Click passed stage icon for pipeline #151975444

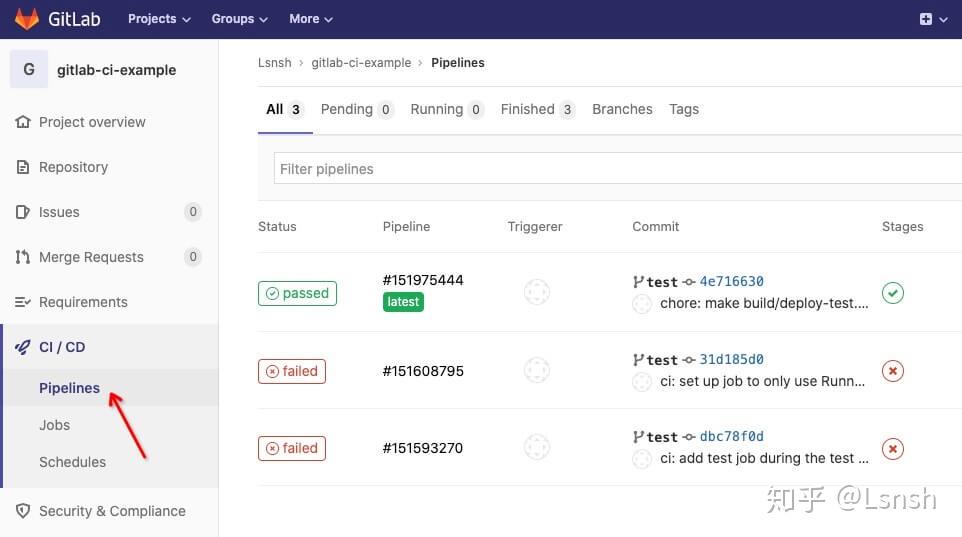coord(893,293)
